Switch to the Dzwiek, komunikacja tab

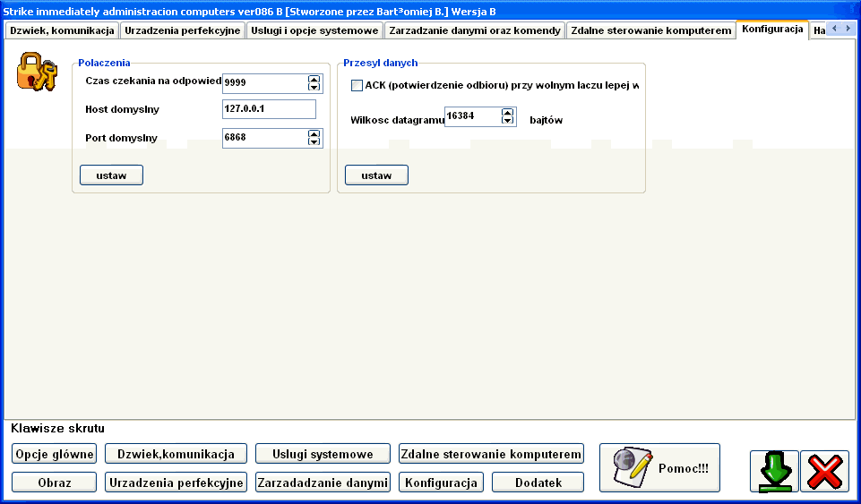point(62,30)
